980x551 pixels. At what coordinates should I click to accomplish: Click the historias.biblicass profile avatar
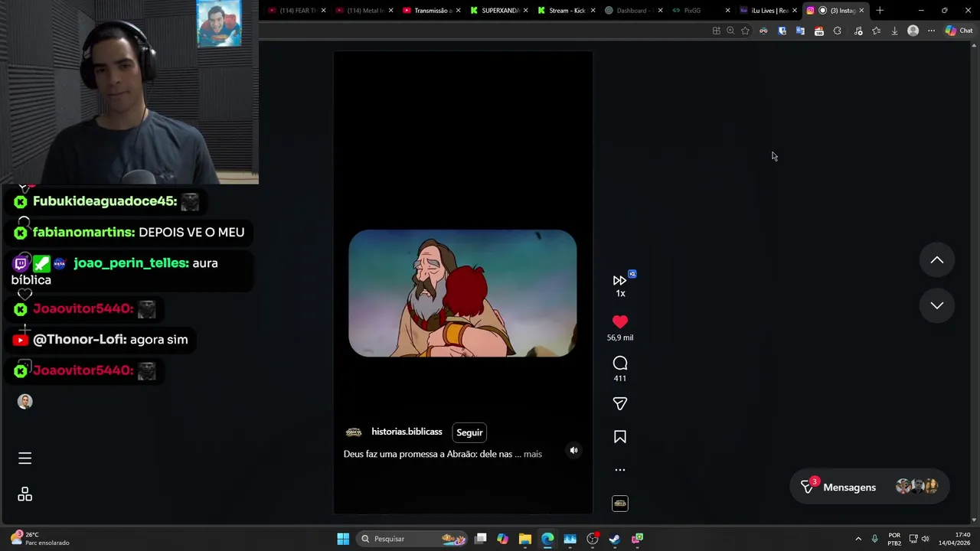pyautogui.click(x=354, y=432)
